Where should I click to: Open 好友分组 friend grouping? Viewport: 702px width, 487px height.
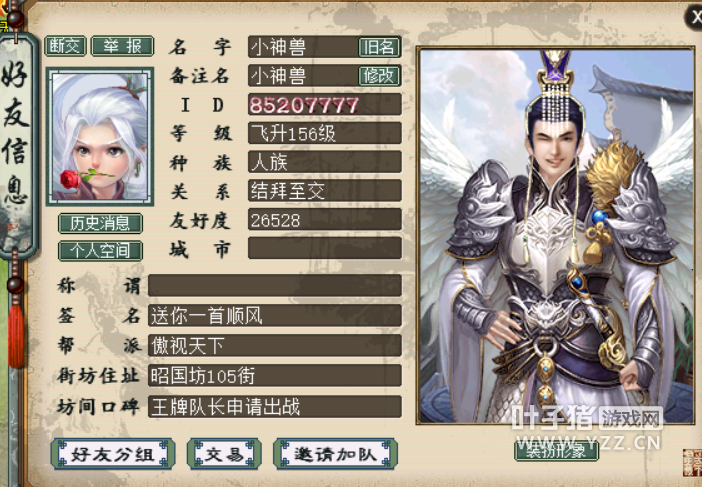pos(113,454)
